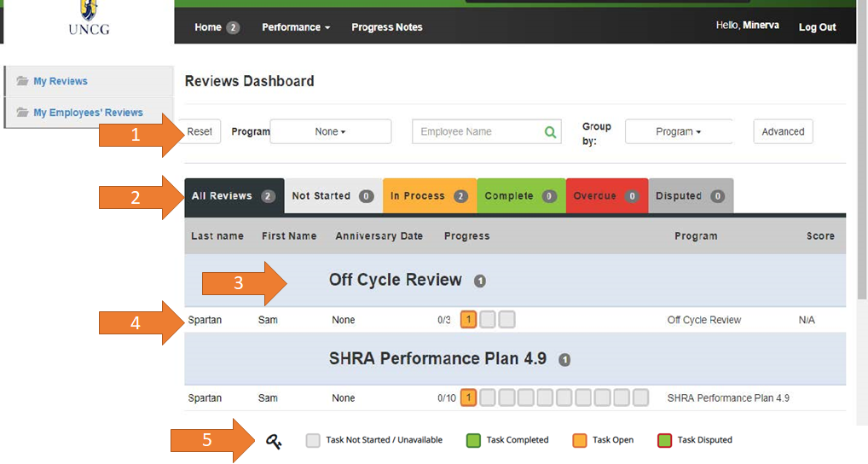Click the key legend icon

pos(273,441)
